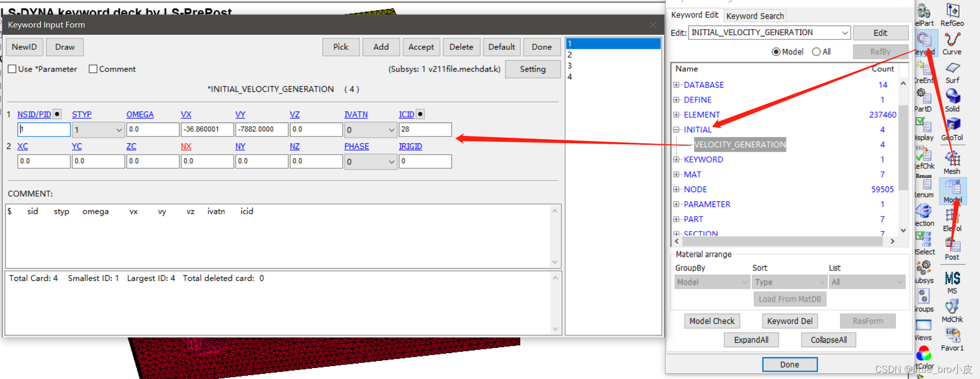Click the MS icon
The height and width of the screenshot is (379, 980).
tap(953, 282)
